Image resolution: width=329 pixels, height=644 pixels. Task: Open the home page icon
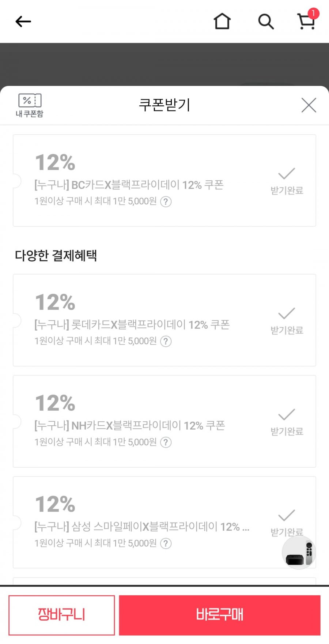[222, 21]
